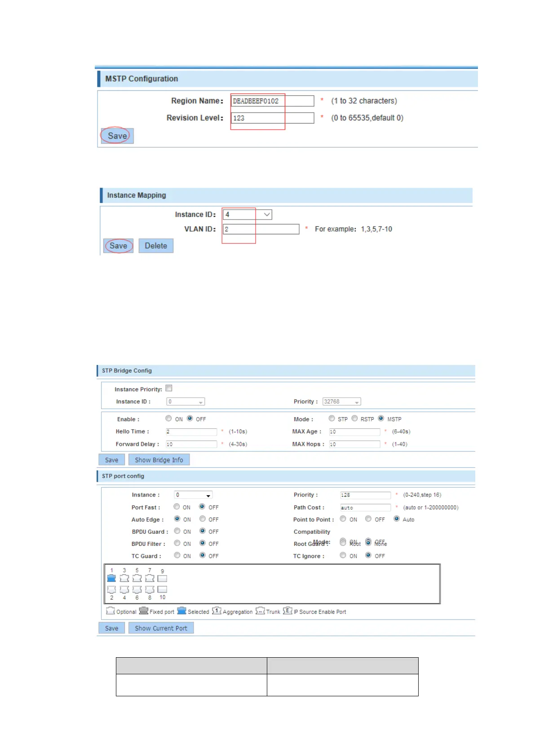Choose STP as the bridge mode

[x=332, y=418]
